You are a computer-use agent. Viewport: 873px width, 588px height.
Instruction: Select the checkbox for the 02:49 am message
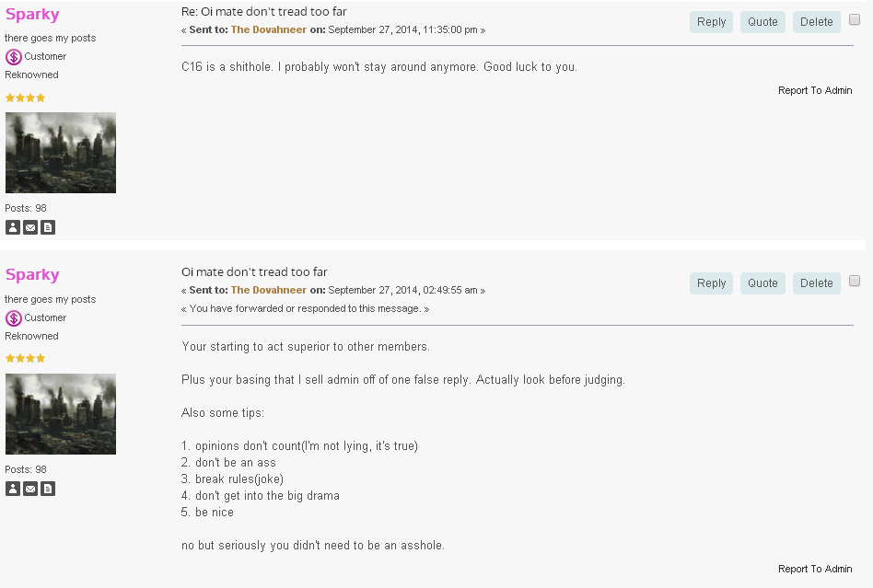pos(855,281)
